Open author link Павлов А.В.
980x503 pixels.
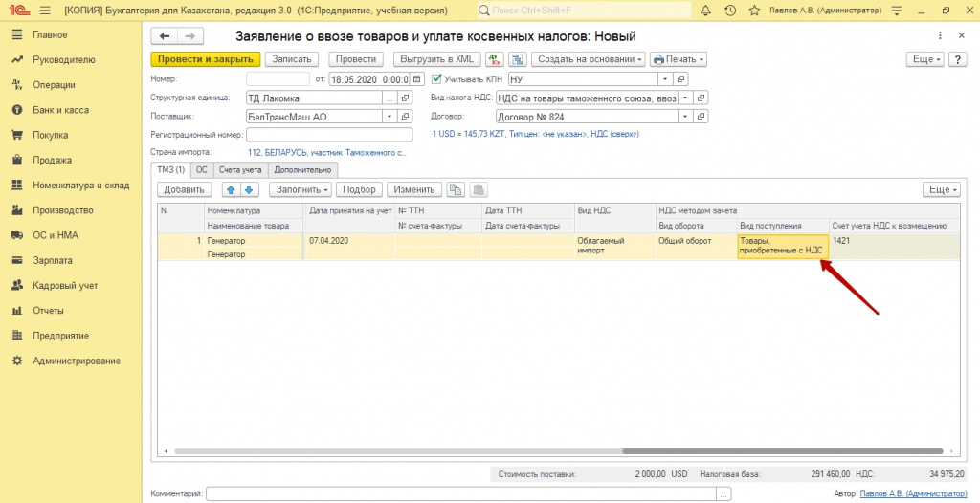tap(913, 493)
